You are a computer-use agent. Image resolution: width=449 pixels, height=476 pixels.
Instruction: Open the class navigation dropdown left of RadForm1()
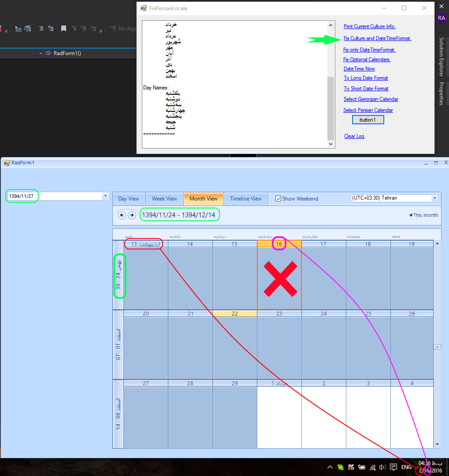click(41, 53)
